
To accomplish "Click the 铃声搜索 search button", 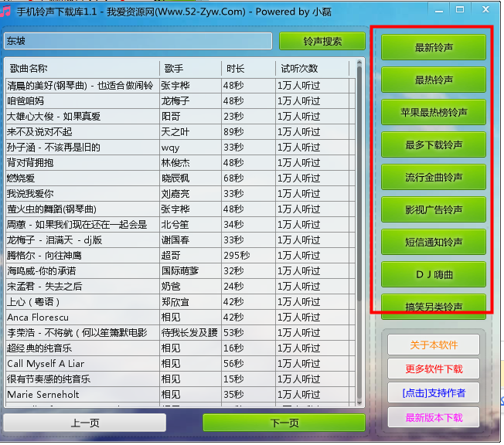I will point(322,41).
